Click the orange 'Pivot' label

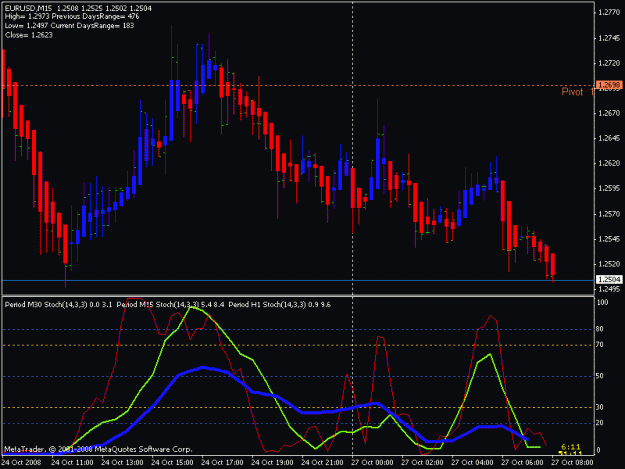(x=572, y=92)
